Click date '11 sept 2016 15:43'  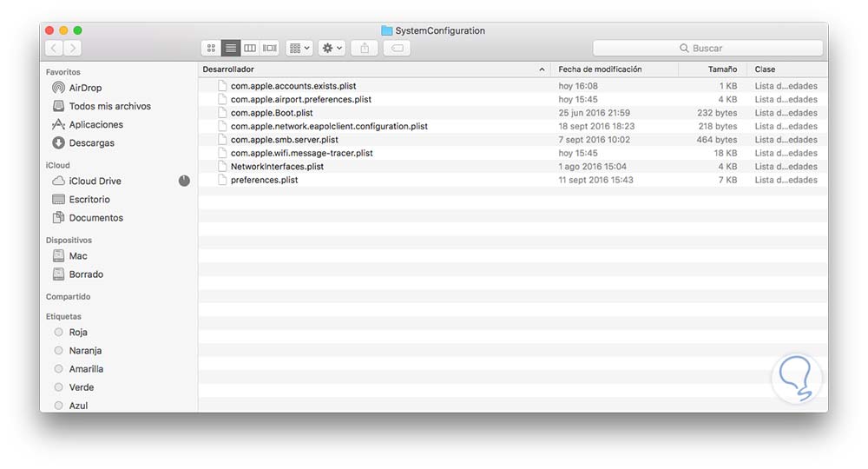tap(595, 180)
